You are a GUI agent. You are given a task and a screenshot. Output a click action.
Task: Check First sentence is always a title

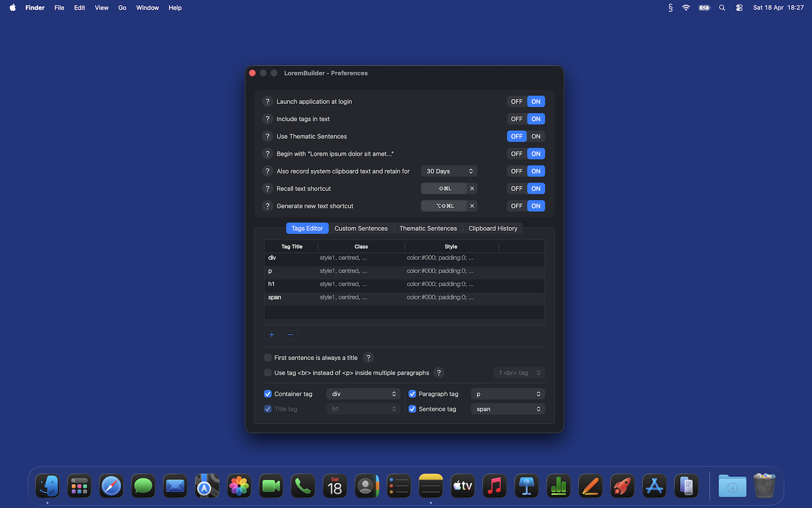(x=267, y=357)
